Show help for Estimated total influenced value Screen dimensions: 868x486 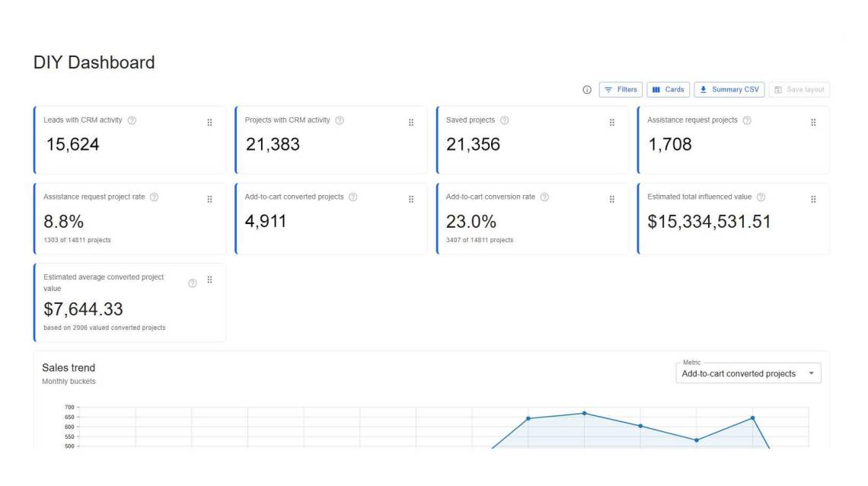point(761,197)
